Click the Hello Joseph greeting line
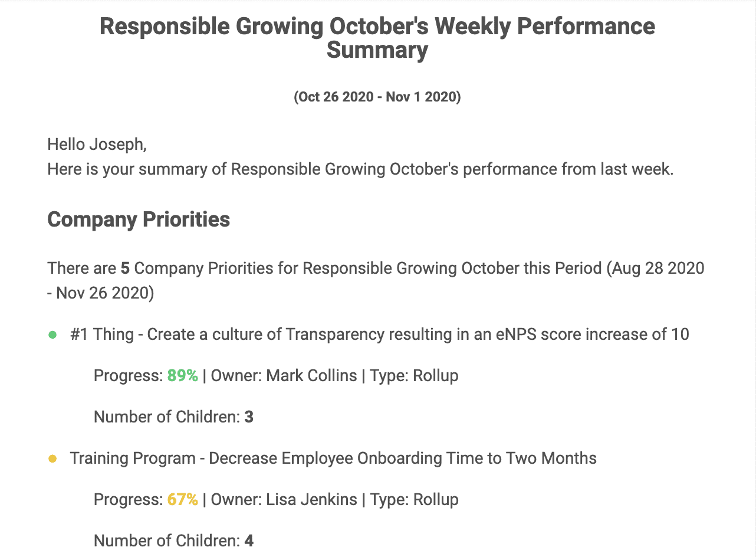Screen dimensions: 756x557 [x=97, y=145]
